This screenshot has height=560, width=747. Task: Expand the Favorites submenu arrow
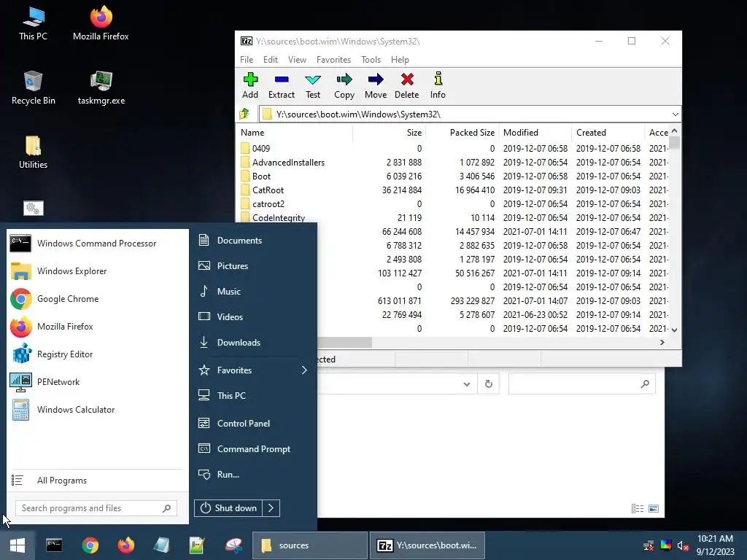point(304,370)
